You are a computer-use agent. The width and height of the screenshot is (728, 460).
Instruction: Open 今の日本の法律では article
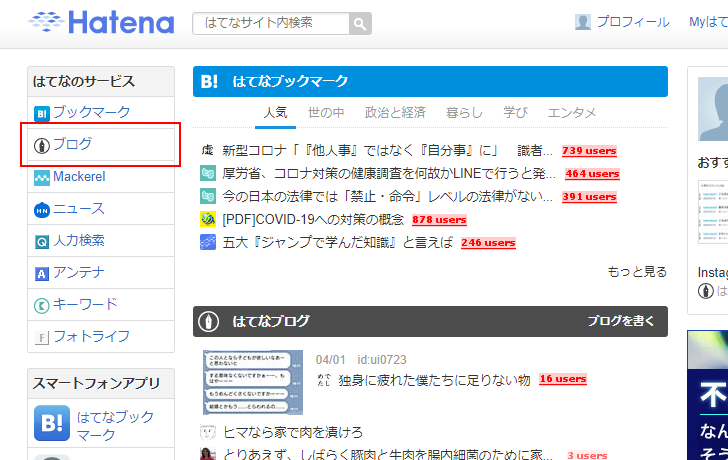pyautogui.click(x=388, y=196)
